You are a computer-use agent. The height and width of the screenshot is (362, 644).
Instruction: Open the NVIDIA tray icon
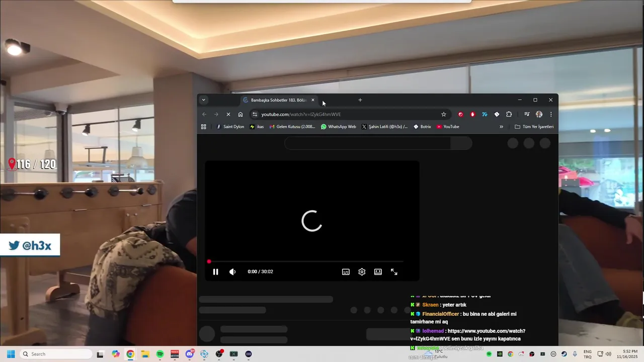[x=500, y=354]
